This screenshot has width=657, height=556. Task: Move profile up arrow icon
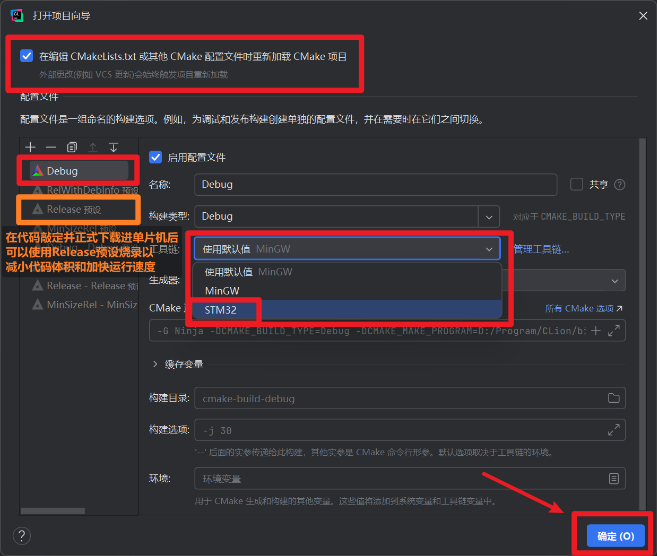93,147
